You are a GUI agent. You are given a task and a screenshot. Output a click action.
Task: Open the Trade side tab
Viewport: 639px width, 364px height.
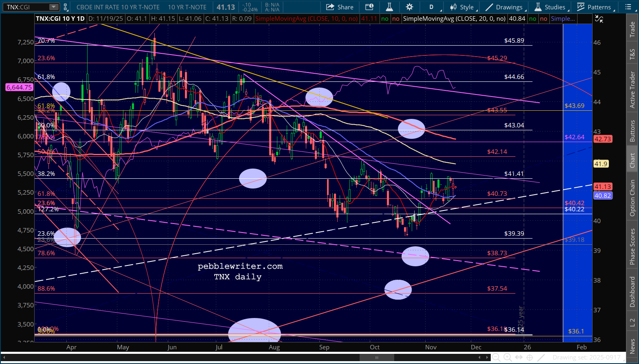pyautogui.click(x=632, y=30)
